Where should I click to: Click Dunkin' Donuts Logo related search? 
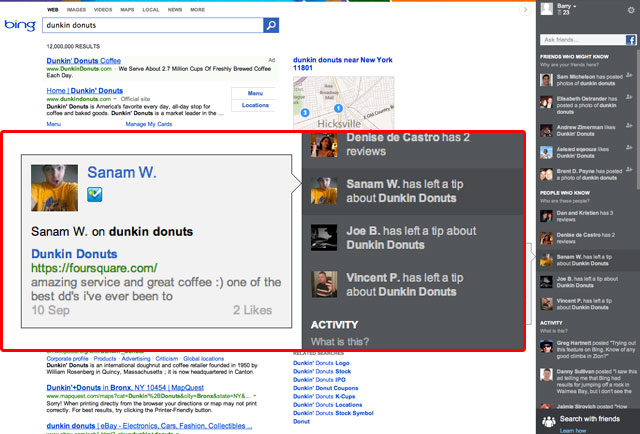[321, 363]
